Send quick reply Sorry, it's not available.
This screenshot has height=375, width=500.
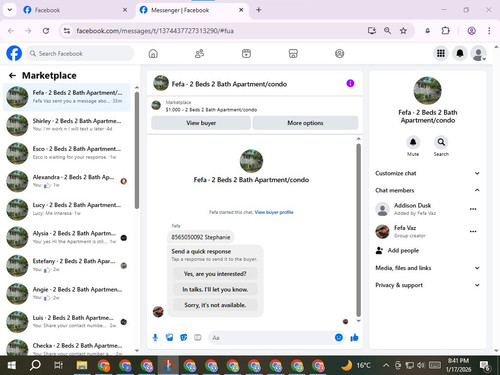[x=215, y=305]
